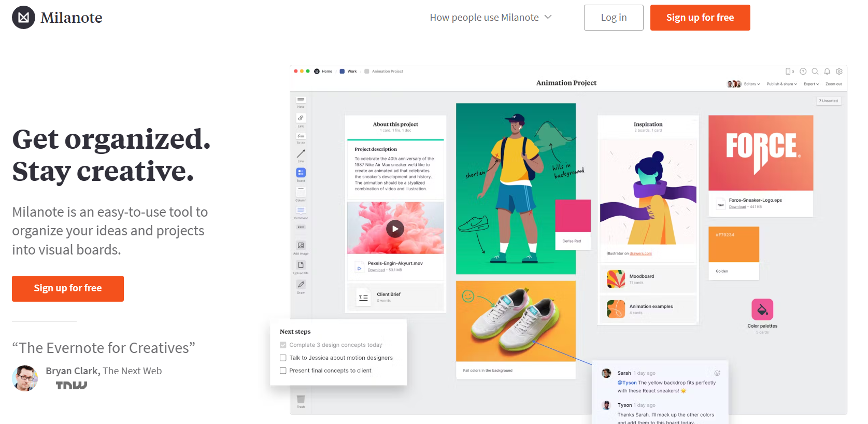The image size is (868, 424).
Task: Click the sneakers photo card
Action: [x=516, y=321]
